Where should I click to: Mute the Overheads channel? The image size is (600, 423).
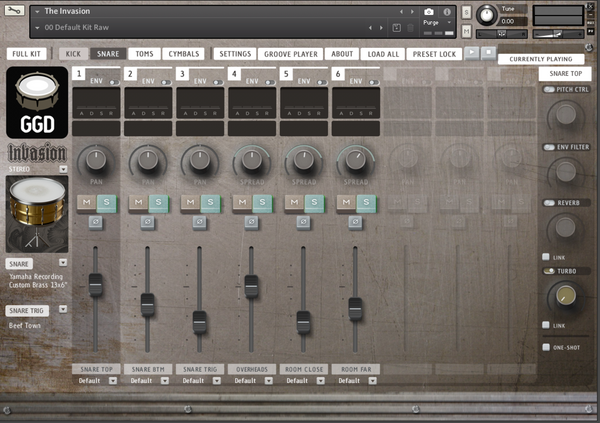coord(242,203)
